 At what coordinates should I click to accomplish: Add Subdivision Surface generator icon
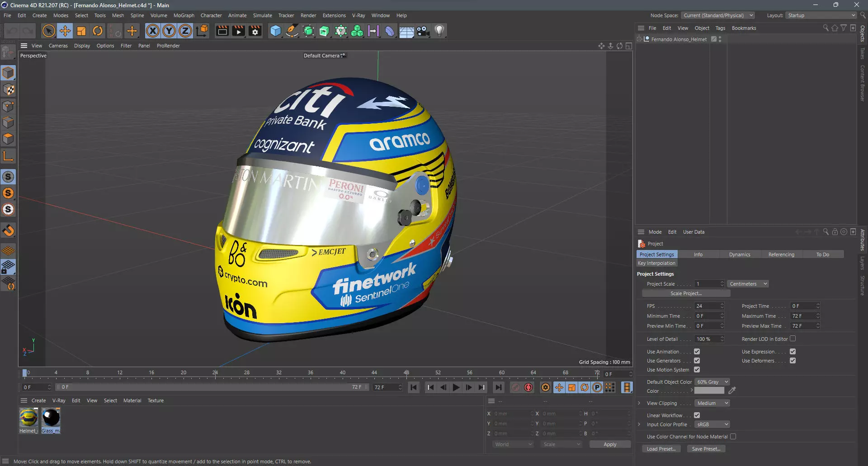(308, 31)
